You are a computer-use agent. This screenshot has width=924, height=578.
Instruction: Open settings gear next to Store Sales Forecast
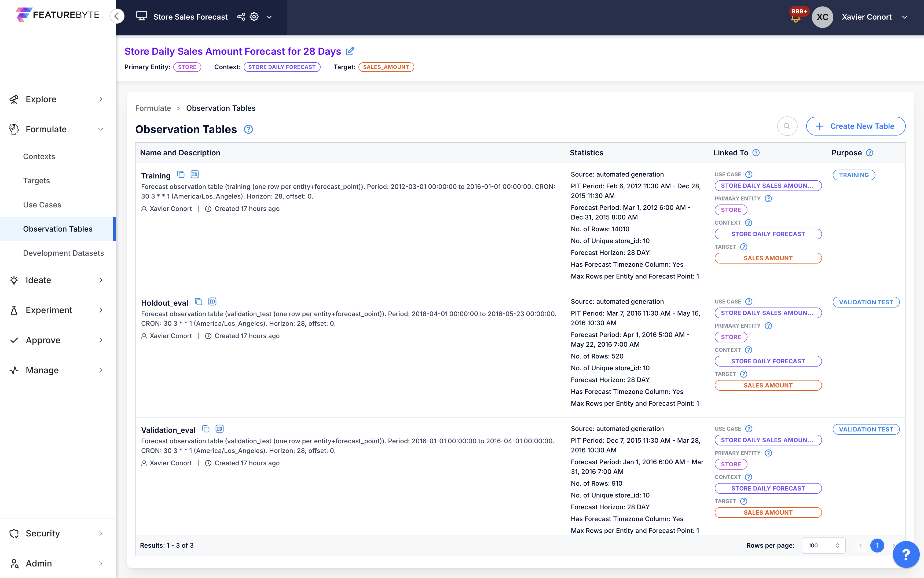pos(254,17)
